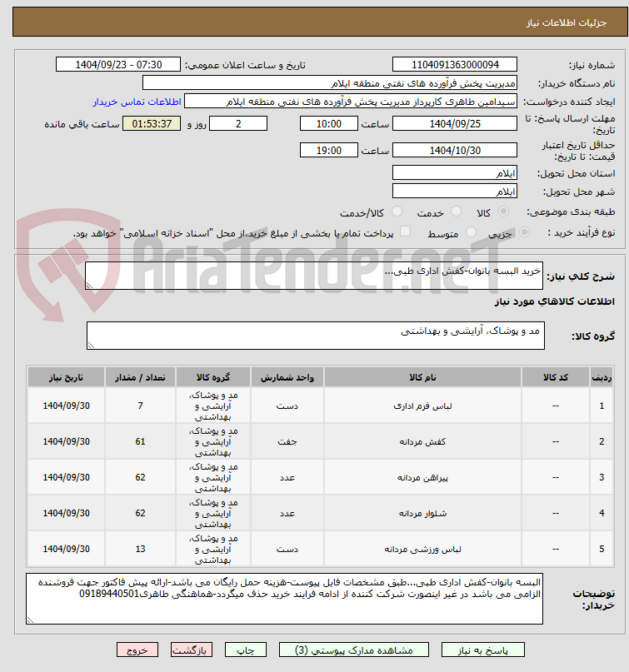The height and width of the screenshot is (672, 629).
Task: Click the بازگشت back button
Action: (192, 650)
